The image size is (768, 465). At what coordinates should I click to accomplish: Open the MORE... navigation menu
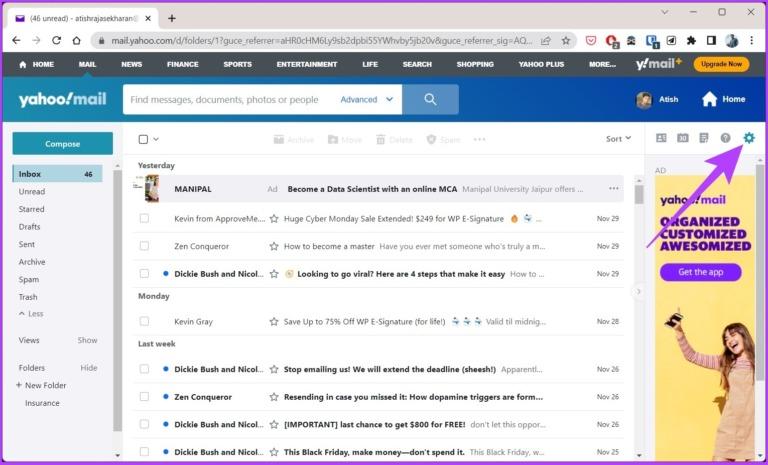point(602,64)
